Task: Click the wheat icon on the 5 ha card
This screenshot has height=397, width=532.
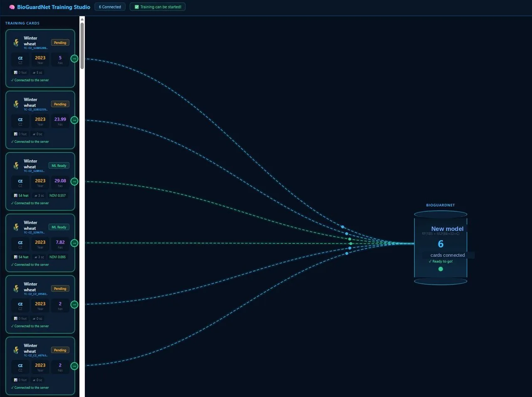Action: pyautogui.click(x=16, y=42)
